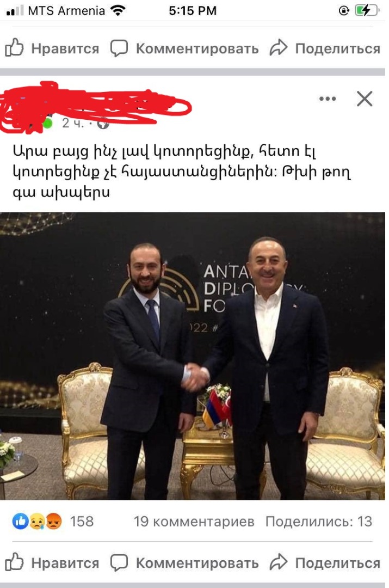Screen dimensions: 389x588
Task: Tap the thumbs-up icon in the top action bar
Action: [x=14, y=47]
